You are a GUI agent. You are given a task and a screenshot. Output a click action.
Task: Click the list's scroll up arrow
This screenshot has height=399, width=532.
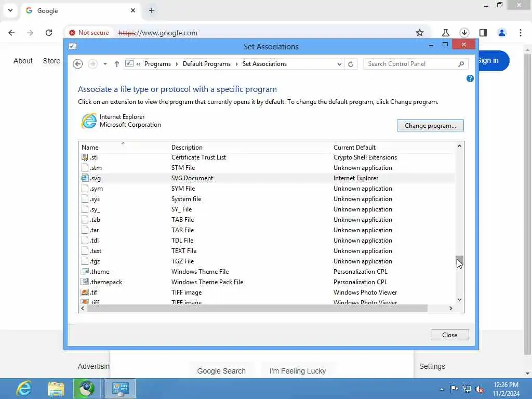pos(459,146)
